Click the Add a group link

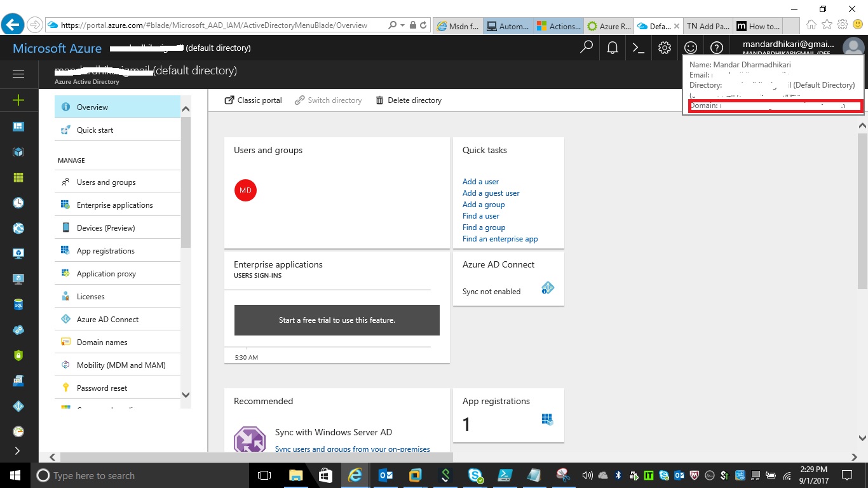point(484,205)
